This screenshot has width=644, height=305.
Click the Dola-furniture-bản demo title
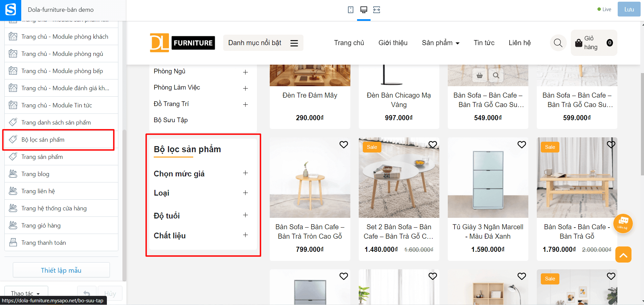click(x=61, y=10)
